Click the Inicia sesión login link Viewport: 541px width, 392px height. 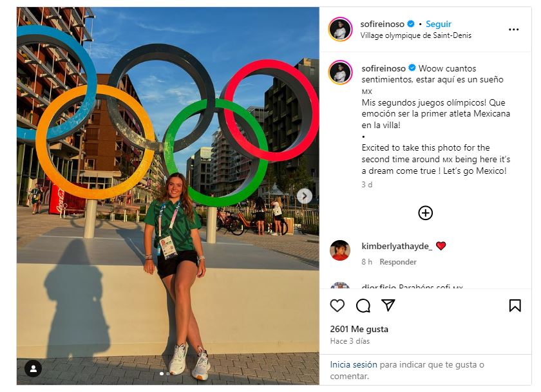coord(354,365)
